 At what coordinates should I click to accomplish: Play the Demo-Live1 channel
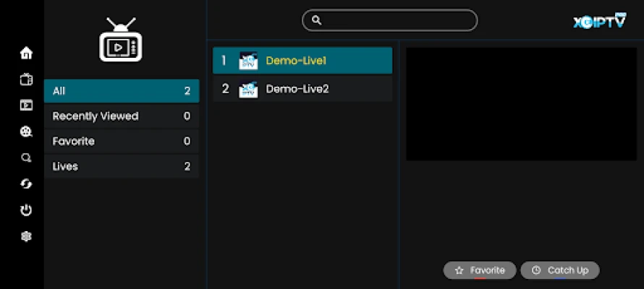pos(302,61)
